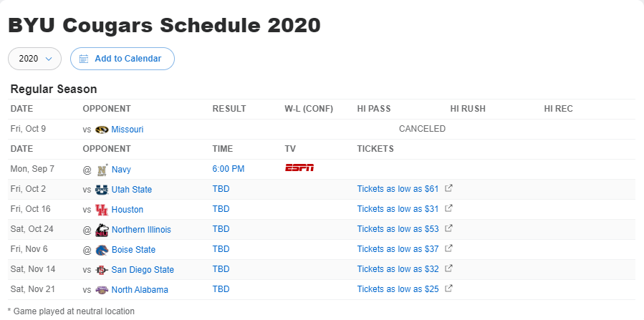Open the Missouri team link
644x320 pixels.
(128, 130)
